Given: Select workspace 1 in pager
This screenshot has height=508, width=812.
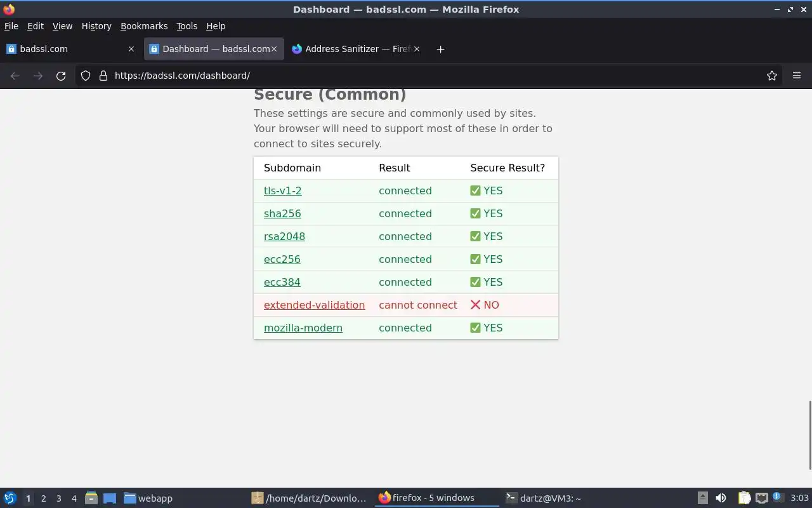Looking at the screenshot, I should 28,498.
